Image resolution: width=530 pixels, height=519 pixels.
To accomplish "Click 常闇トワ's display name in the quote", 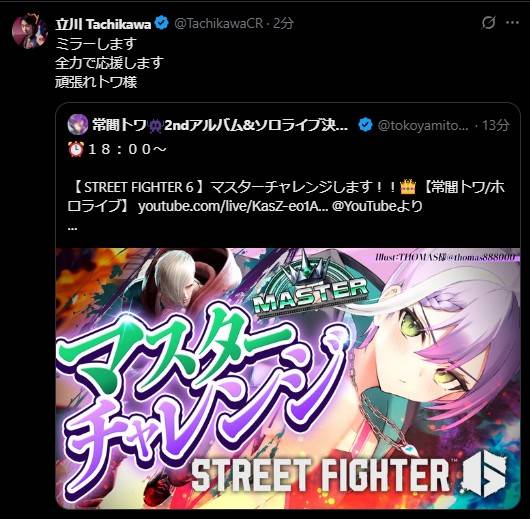I will [220, 125].
